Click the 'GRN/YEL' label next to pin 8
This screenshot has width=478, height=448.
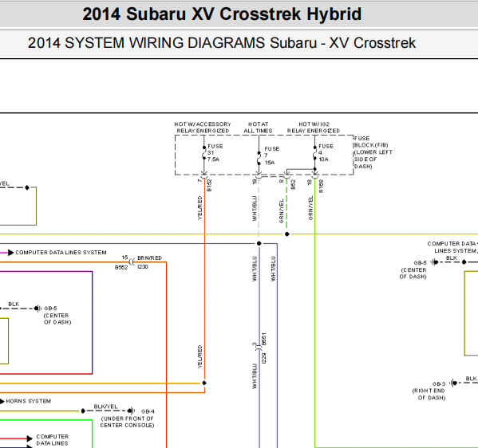click(282, 210)
